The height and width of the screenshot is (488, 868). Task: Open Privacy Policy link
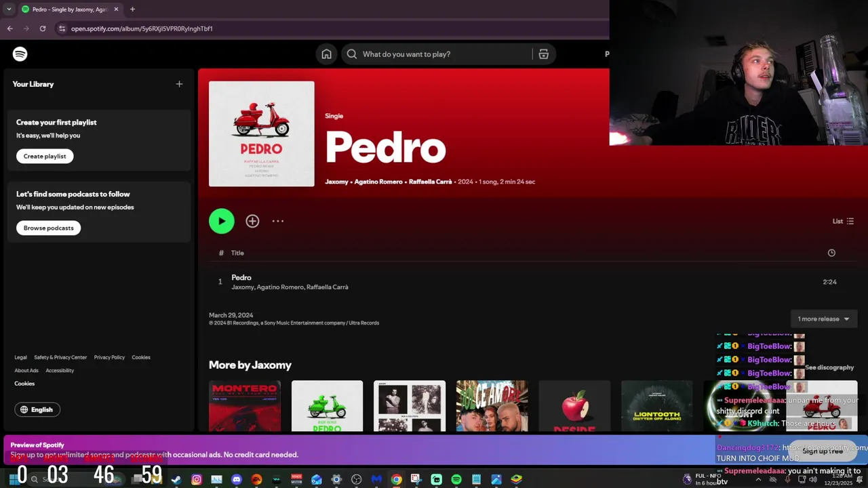109,357
